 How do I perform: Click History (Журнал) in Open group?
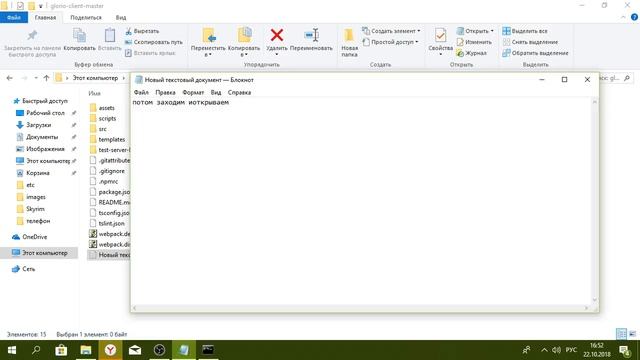coord(471,53)
